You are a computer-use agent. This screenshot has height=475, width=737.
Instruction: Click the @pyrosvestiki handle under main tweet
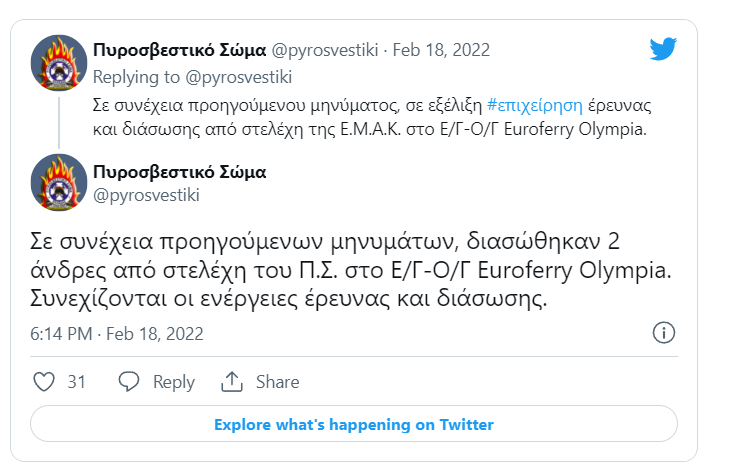point(145,195)
